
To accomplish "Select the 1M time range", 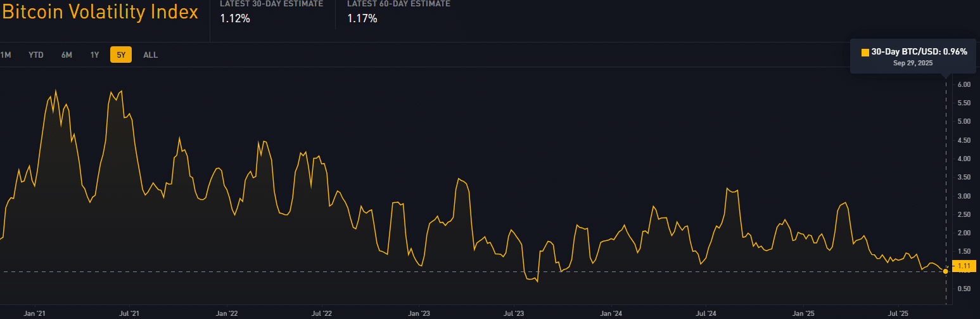I will click(x=6, y=55).
